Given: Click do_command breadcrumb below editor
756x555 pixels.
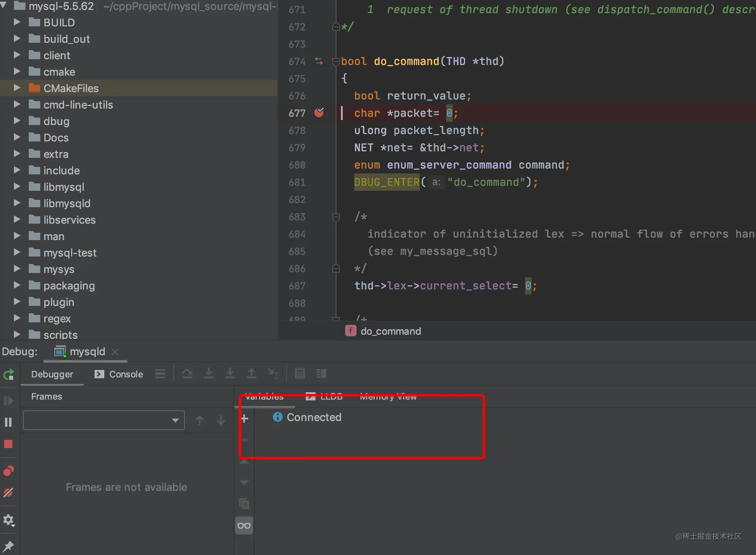Looking at the screenshot, I should 383,331.
